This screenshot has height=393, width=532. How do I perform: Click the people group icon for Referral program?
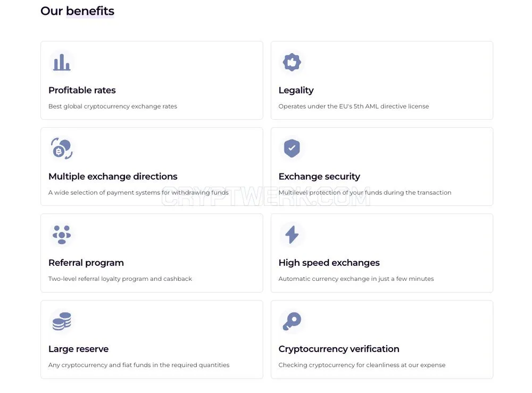click(62, 235)
